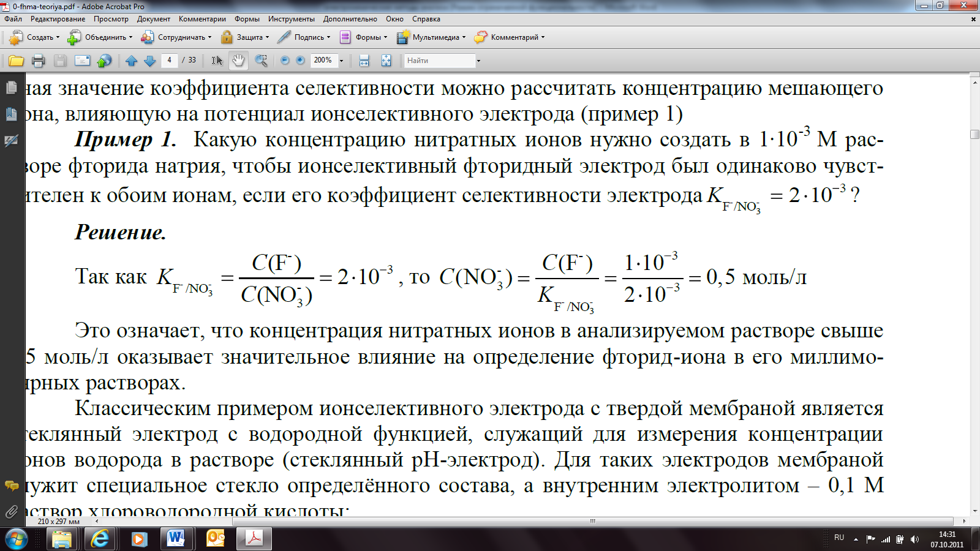Click the page number field showing 4
The image size is (980, 551).
click(x=170, y=60)
